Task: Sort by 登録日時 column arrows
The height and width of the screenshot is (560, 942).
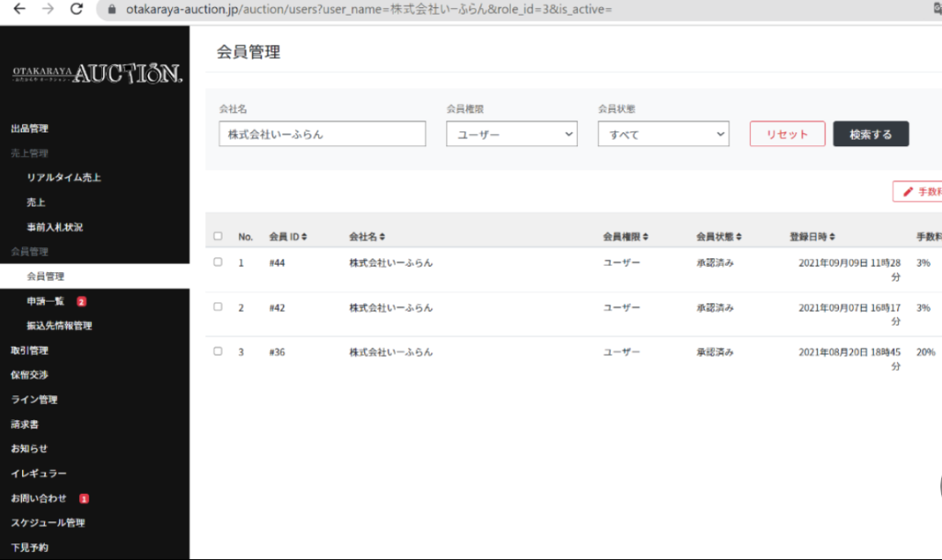Action: 832,237
